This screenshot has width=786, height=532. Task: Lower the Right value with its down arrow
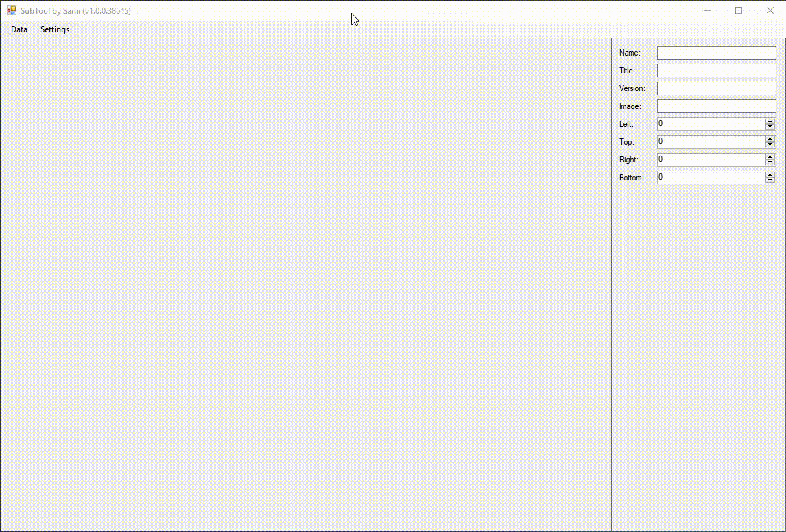click(x=770, y=162)
